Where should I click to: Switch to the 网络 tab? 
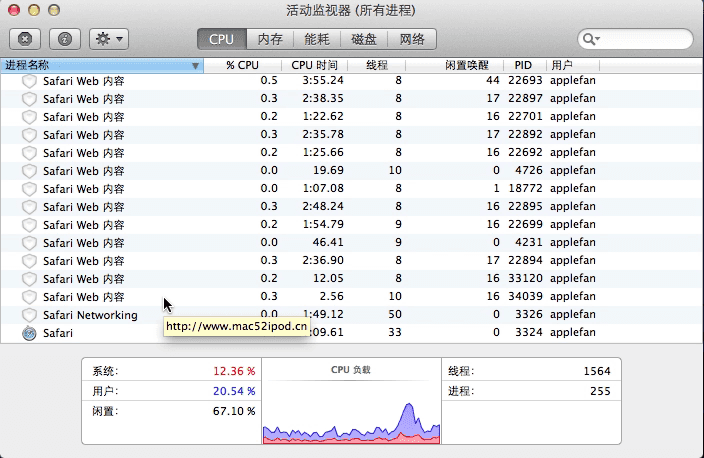(412, 39)
